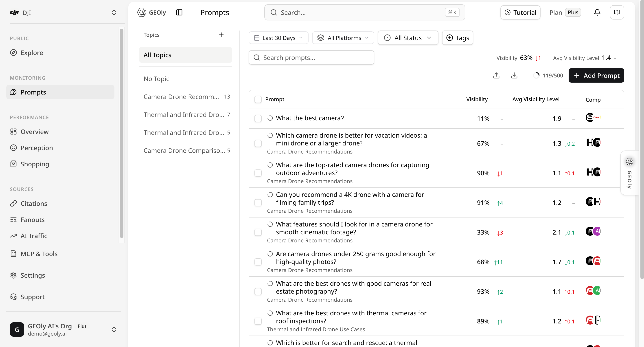Select the Camera Drone Recomm... topic with 13 prompts
644x347 pixels.
(185, 97)
